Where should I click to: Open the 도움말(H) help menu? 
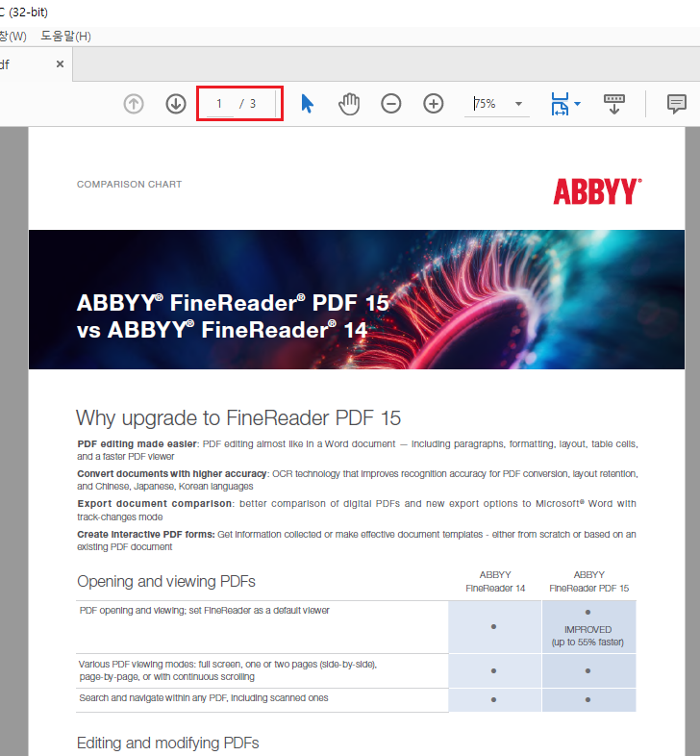pos(65,37)
